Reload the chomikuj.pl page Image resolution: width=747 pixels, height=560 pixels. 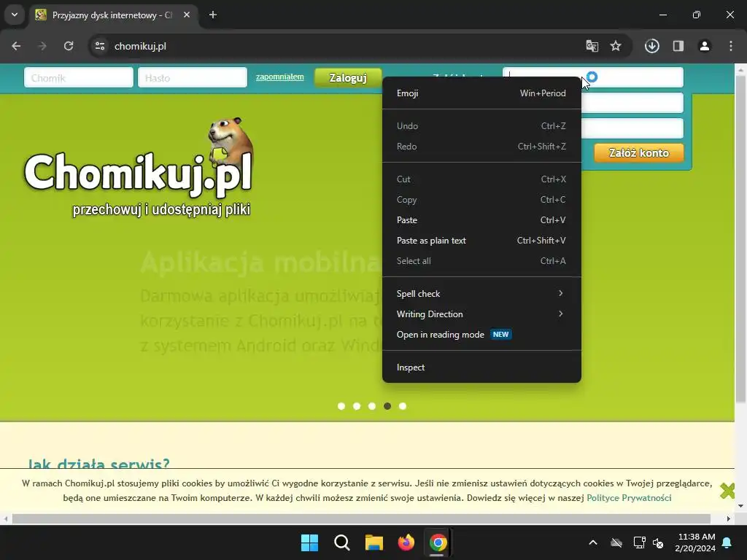(x=69, y=46)
